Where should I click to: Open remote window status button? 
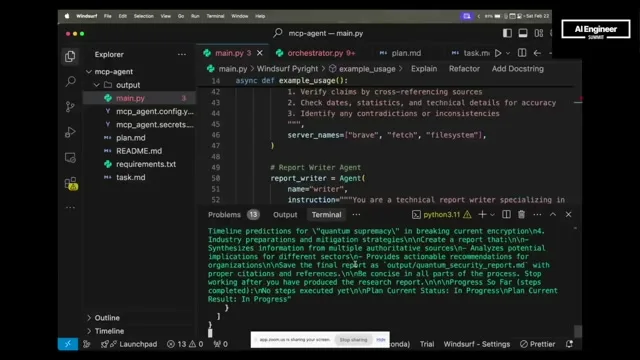(68, 344)
